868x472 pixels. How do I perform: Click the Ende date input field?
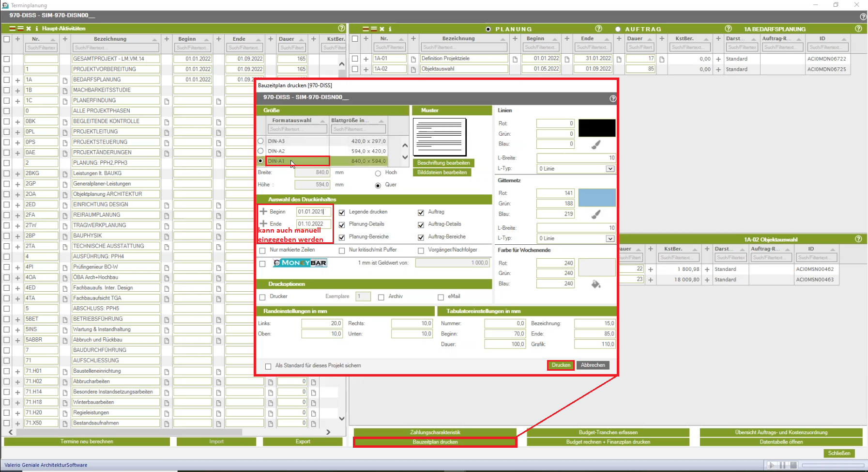click(x=313, y=224)
